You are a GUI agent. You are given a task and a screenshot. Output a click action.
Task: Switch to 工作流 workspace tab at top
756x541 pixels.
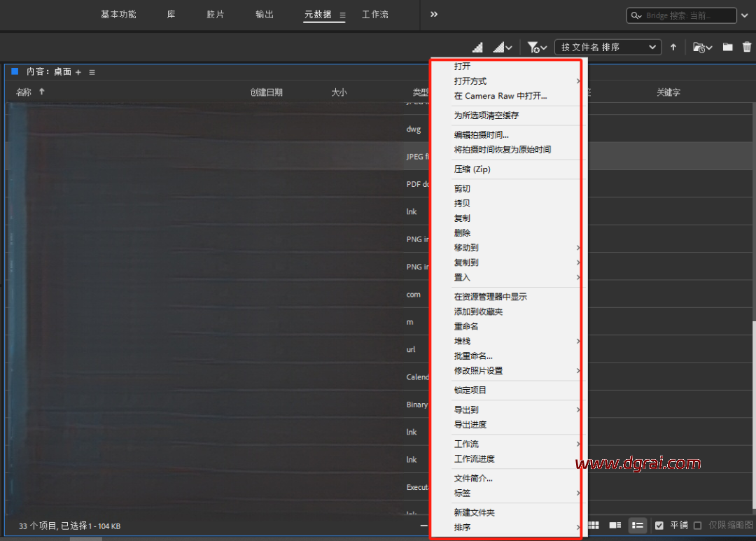pyautogui.click(x=375, y=15)
